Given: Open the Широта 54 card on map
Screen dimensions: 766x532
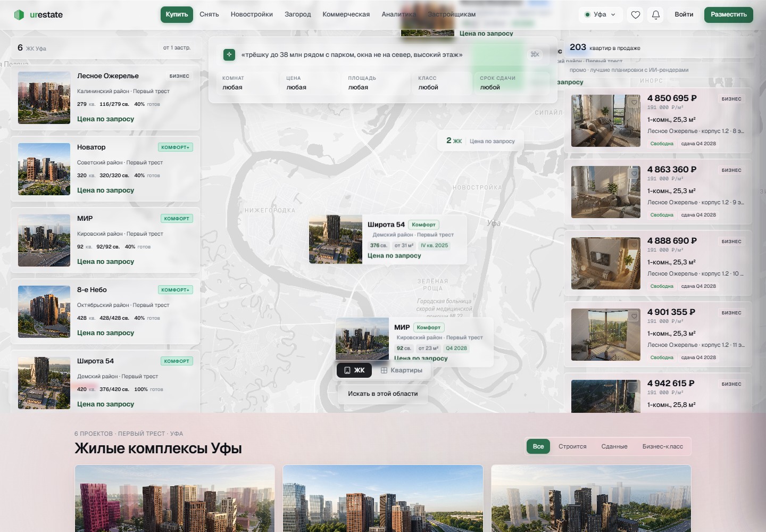Looking at the screenshot, I should pyautogui.click(x=388, y=239).
